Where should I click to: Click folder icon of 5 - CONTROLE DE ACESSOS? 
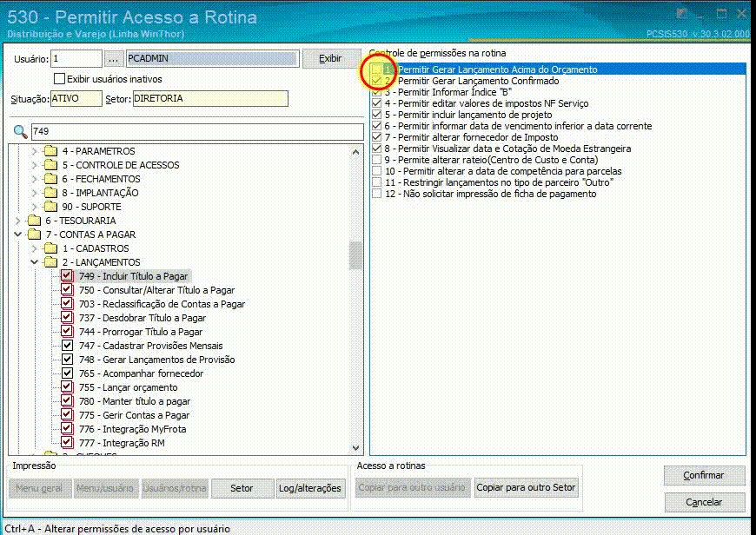50,165
